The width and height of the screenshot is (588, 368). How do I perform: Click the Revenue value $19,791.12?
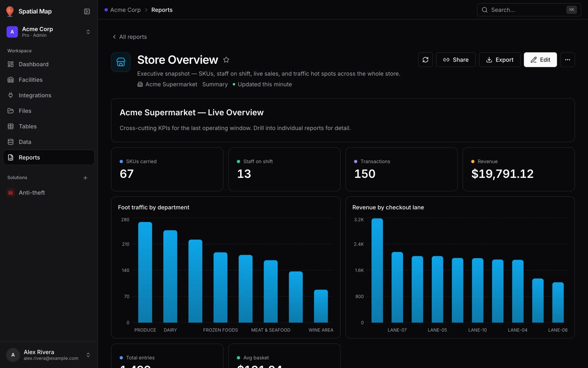(502, 174)
